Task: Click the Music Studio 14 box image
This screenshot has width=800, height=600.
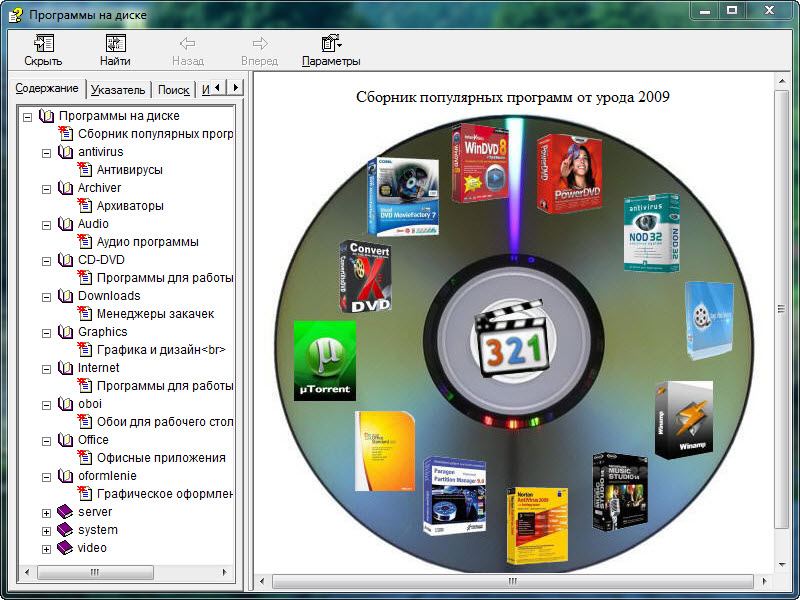Action: tap(620, 492)
